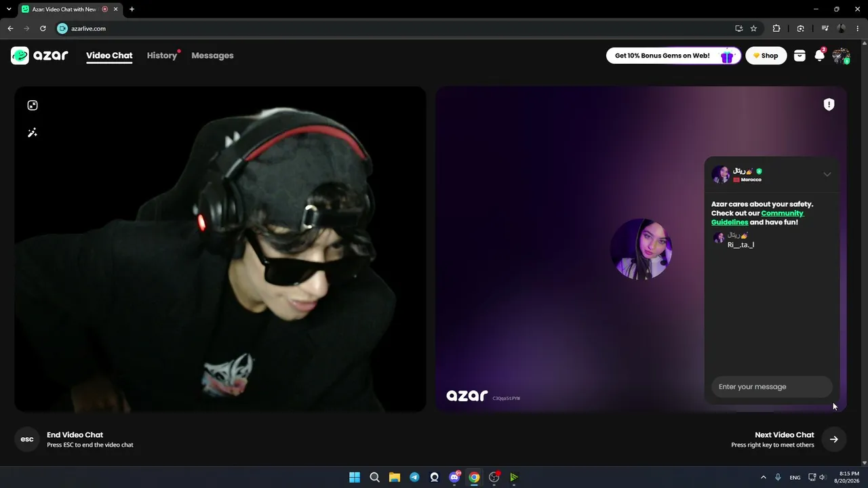Screen dimensions: 868x488
Task: Click the ESC end chat button
Action: pyautogui.click(x=27, y=439)
